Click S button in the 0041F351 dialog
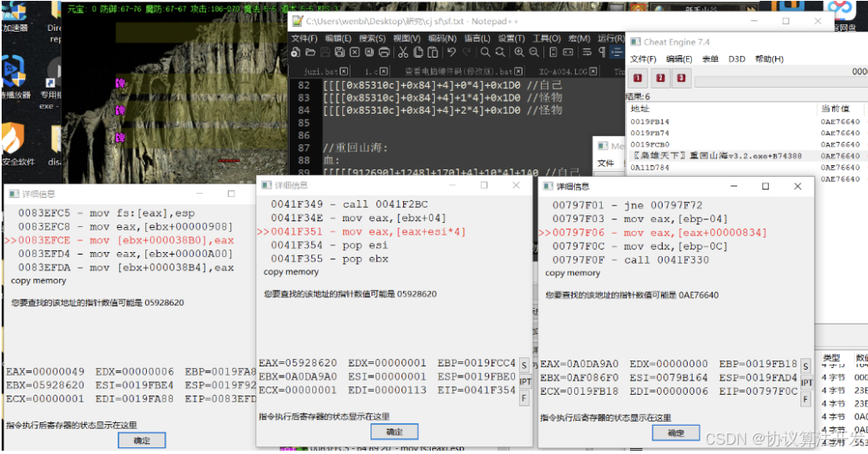This screenshot has width=868, height=454. coord(523,366)
